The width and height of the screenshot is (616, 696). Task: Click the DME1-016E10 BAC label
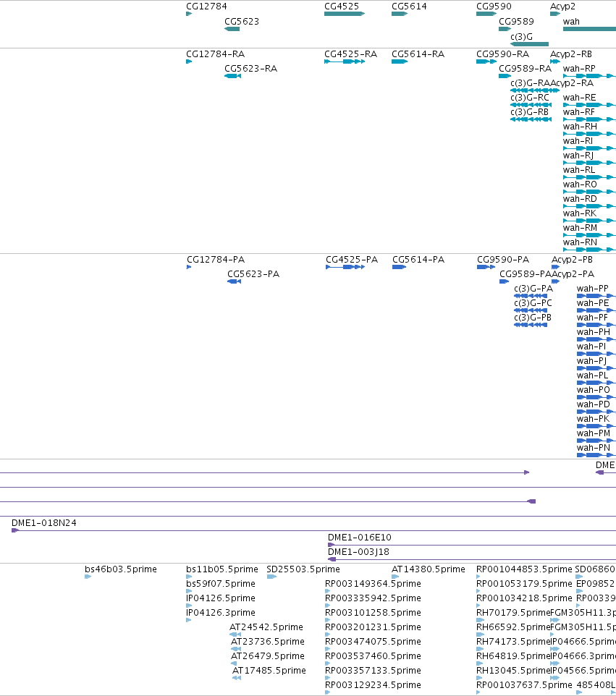point(359,537)
